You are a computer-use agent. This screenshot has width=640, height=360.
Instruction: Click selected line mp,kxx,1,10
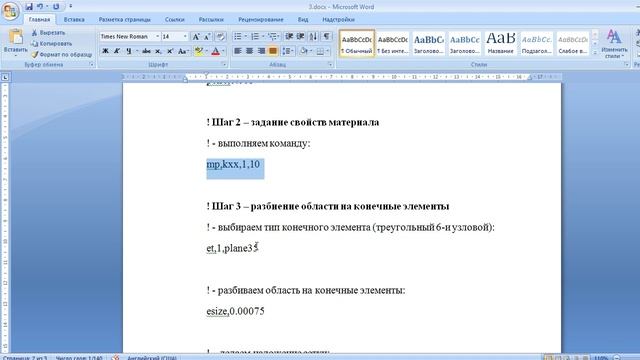[233, 164]
